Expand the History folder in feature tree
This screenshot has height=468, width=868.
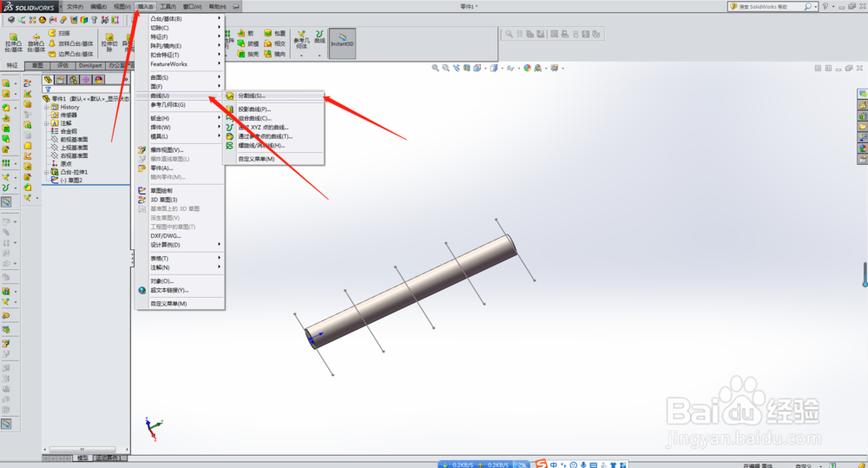pyautogui.click(x=47, y=107)
